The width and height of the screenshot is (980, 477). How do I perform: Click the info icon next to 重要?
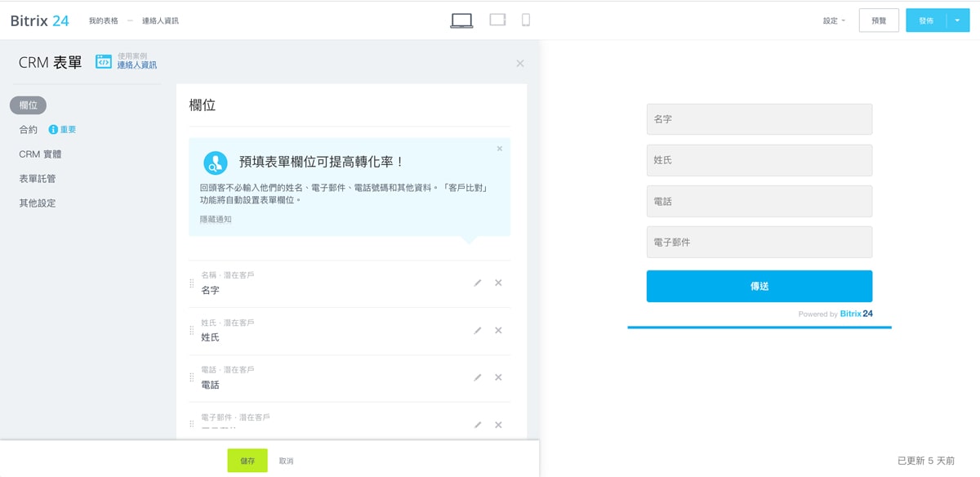[53, 129]
